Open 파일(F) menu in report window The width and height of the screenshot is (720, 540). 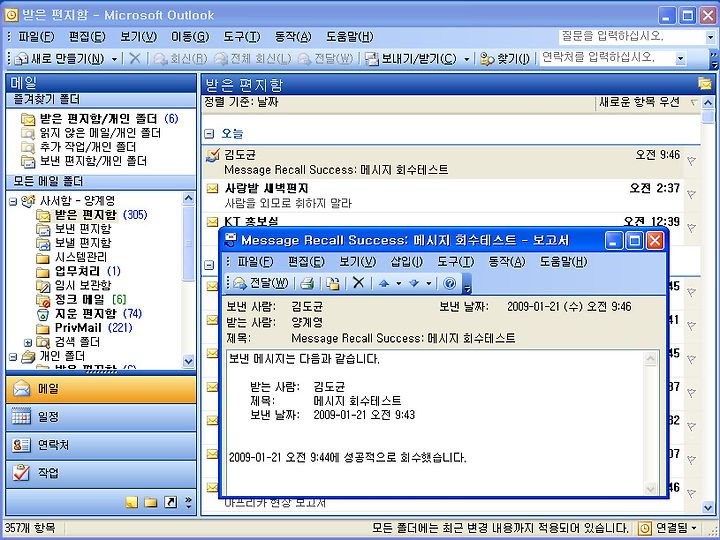255,262
